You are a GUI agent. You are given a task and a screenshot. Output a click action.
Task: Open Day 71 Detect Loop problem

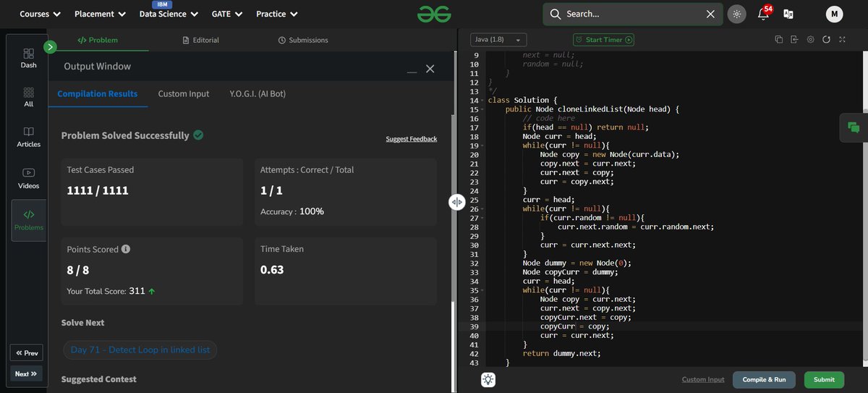[140, 350]
